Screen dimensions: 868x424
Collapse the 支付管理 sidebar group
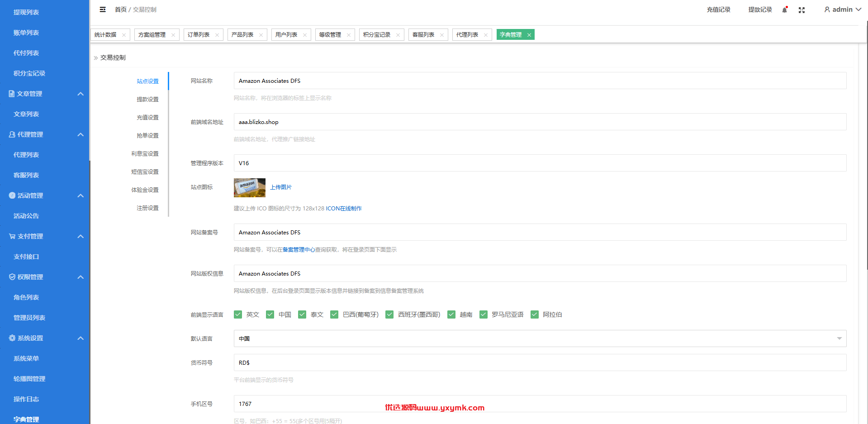click(x=81, y=236)
